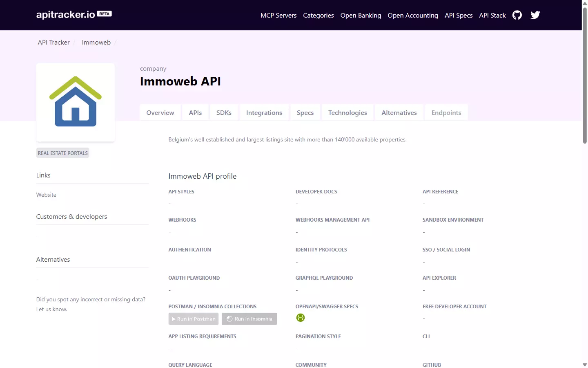Click the APP LISTING REQUIREMENTS label
The width and height of the screenshot is (588, 368).
[x=203, y=336]
